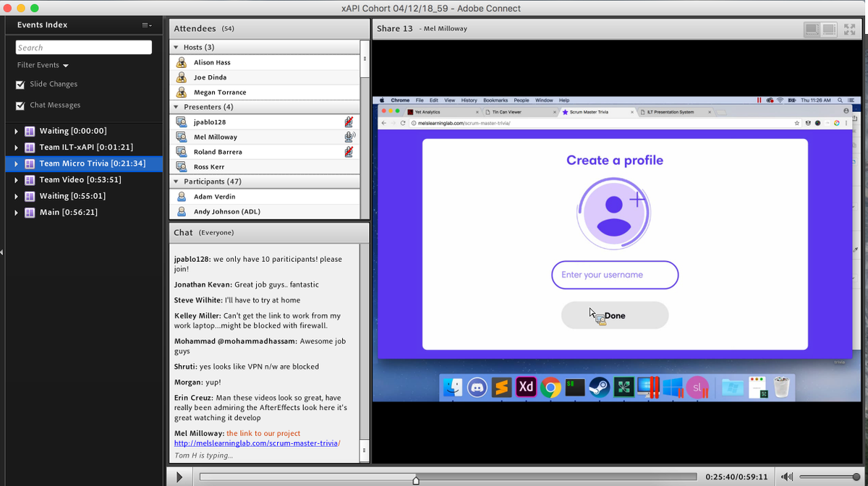Screen dimensions: 868x486
Task: Click presenter icon next to Mel Milloway
Action: (x=182, y=137)
